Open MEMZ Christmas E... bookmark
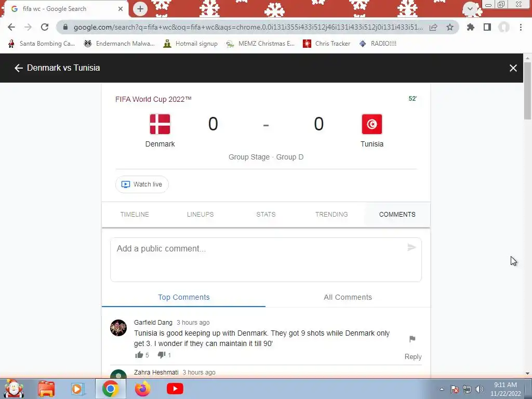 [260, 44]
